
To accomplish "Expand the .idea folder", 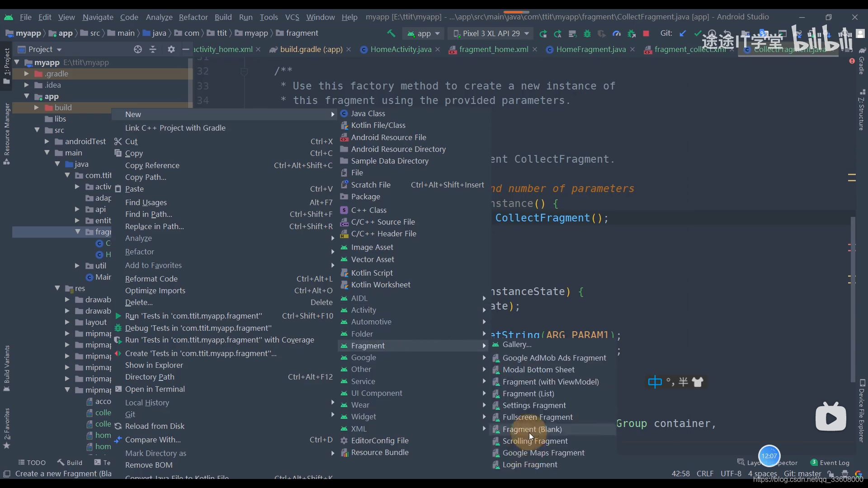I will (26, 85).
